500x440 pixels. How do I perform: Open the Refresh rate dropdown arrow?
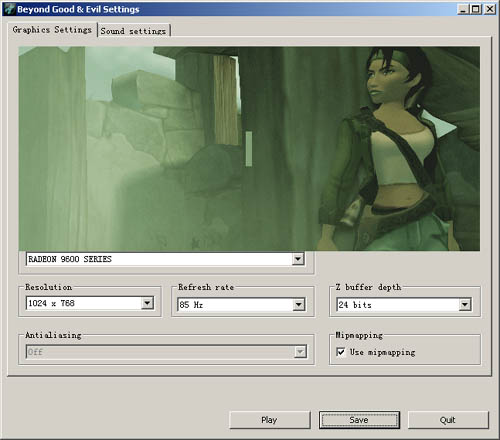[298, 304]
